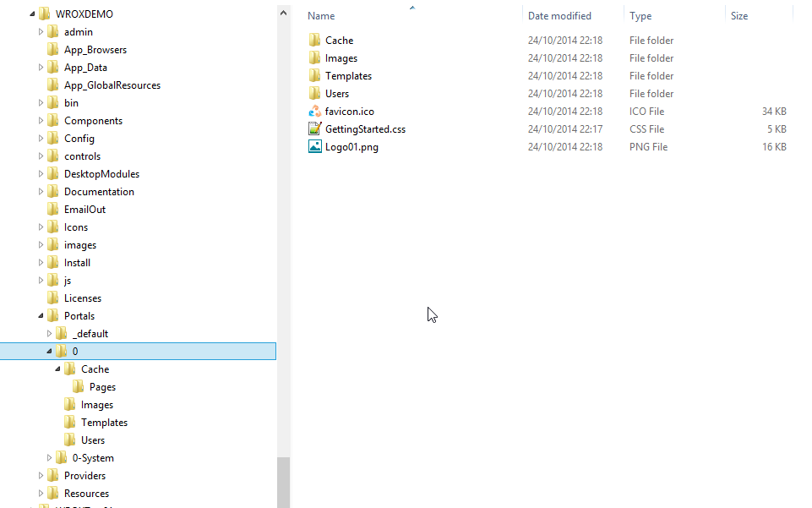The height and width of the screenshot is (508, 812).
Task: Click the PNG File type cell
Action: click(648, 147)
